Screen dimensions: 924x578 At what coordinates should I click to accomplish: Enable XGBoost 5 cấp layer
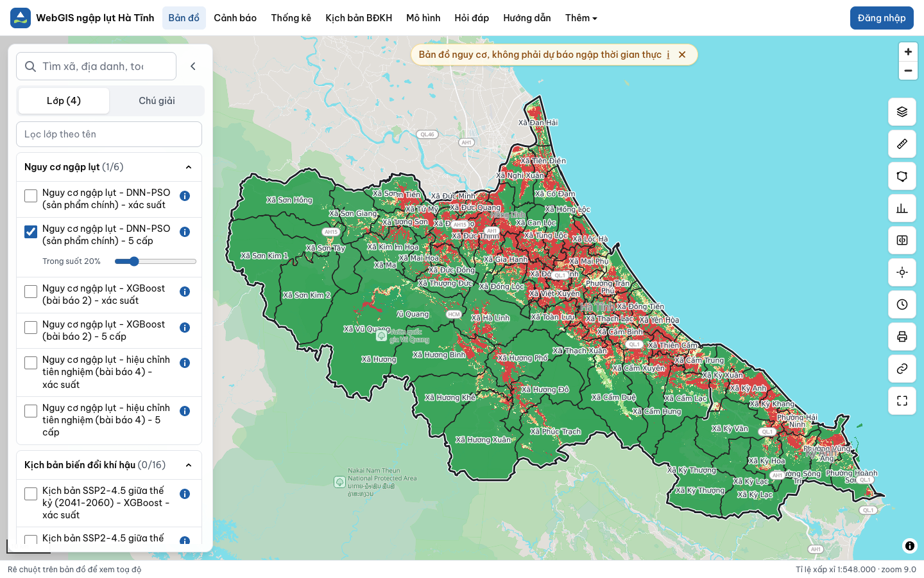[31, 328]
